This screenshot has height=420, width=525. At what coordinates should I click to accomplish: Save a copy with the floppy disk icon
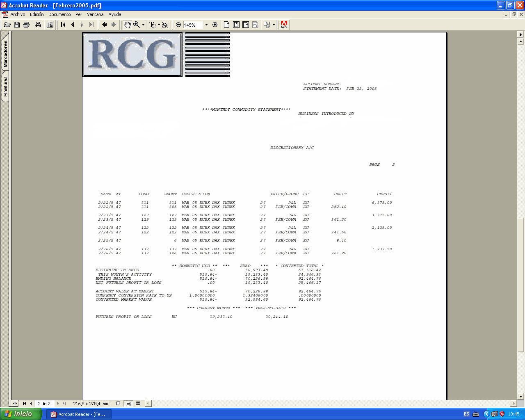(x=17, y=25)
